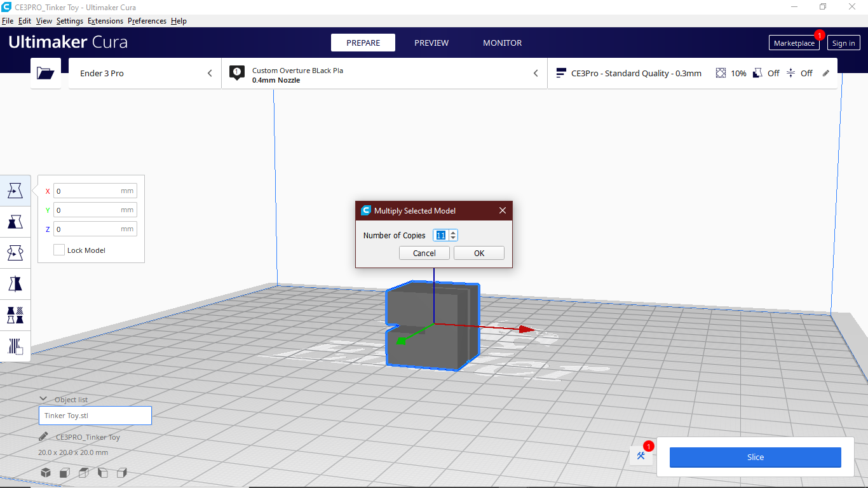Collapse the Custom Overture Black PLA material selector

536,73
